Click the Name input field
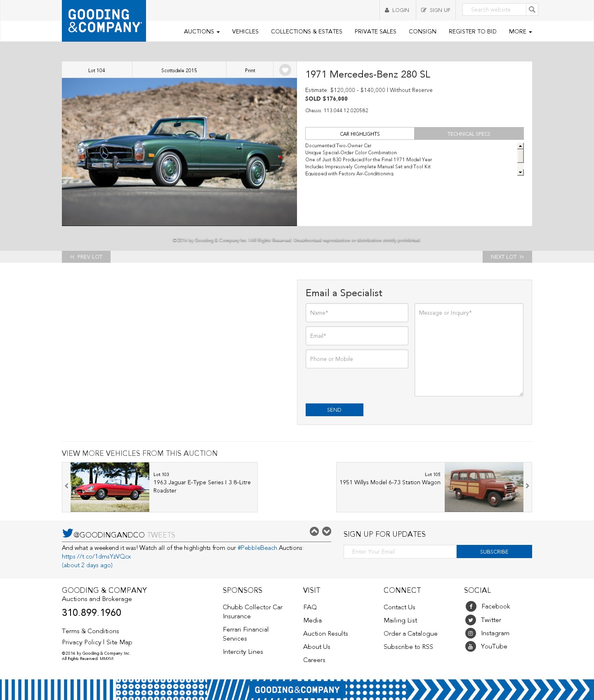594x700 pixels. (x=357, y=313)
